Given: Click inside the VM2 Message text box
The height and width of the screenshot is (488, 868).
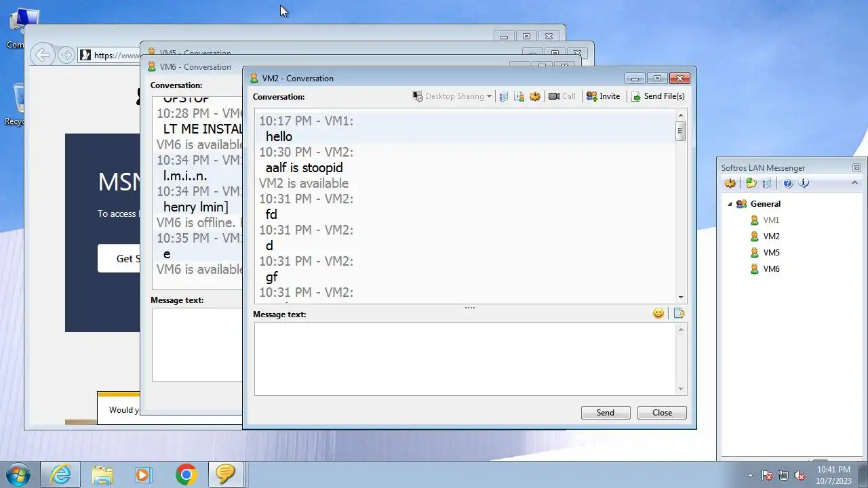Looking at the screenshot, I should (x=465, y=359).
